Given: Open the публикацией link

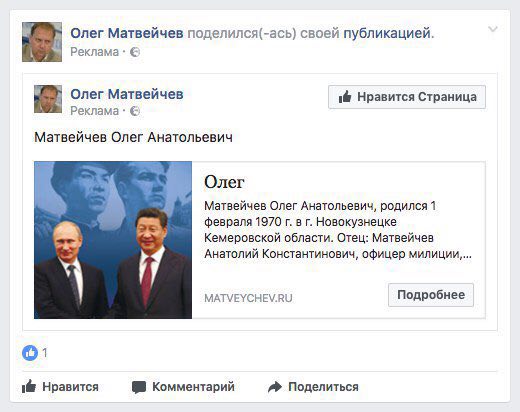Looking at the screenshot, I should (387, 34).
